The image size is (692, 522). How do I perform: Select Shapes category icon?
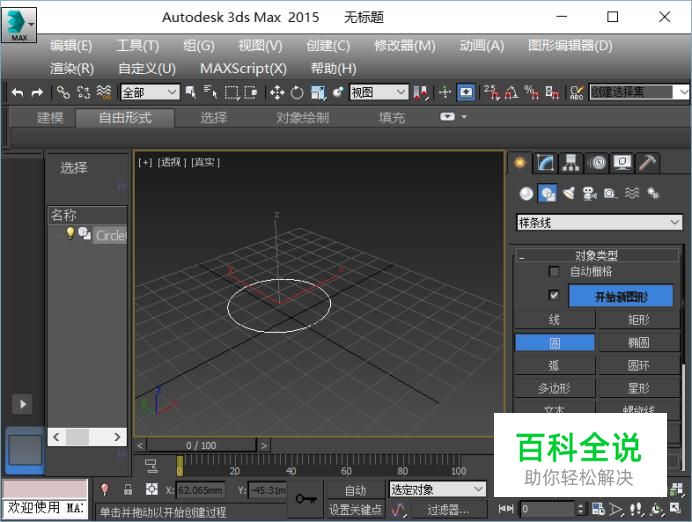tap(547, 193)
